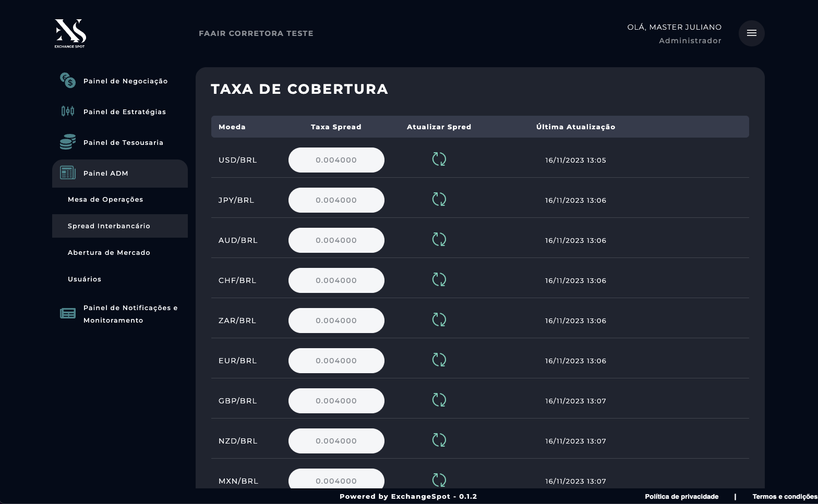Edit the MXN/BRL spread rate field
The image size is (818, 504).
[x=336, y=478]
